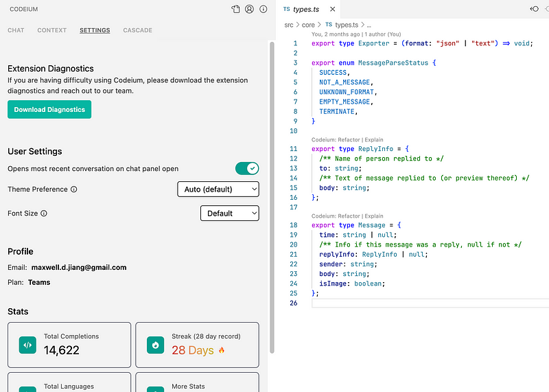Viewport: 549px width, 392px height.
Task: Click empty line 26 in the editor
Action: tap(430, 303)
